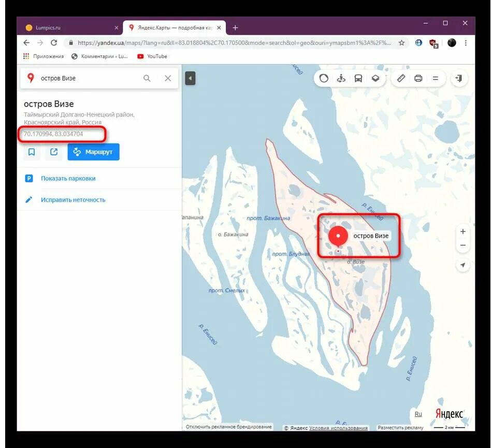Open the Chrome three-dot menu
The width and height of the screenshot is (492, 448).
click(x=466, y=42)
